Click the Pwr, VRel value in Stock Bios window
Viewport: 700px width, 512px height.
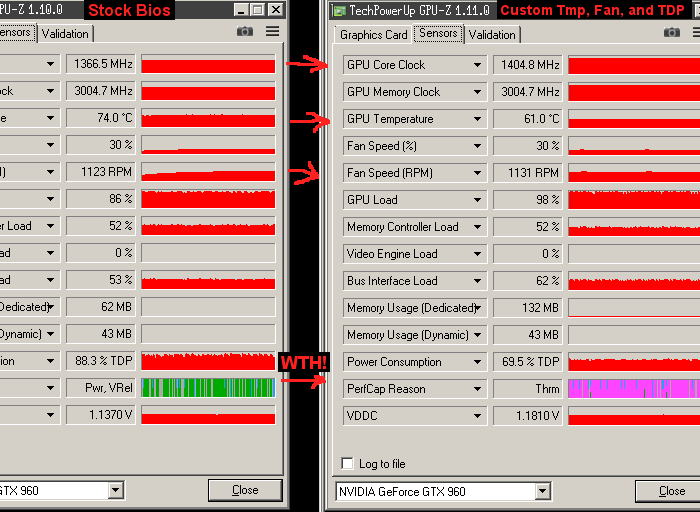(101, 388)
